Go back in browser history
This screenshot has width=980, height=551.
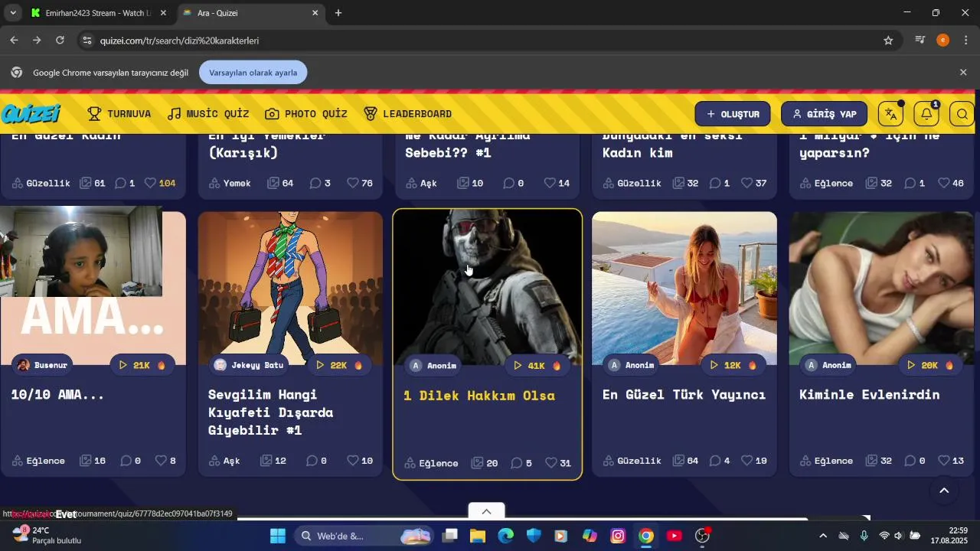coord(14,41)
